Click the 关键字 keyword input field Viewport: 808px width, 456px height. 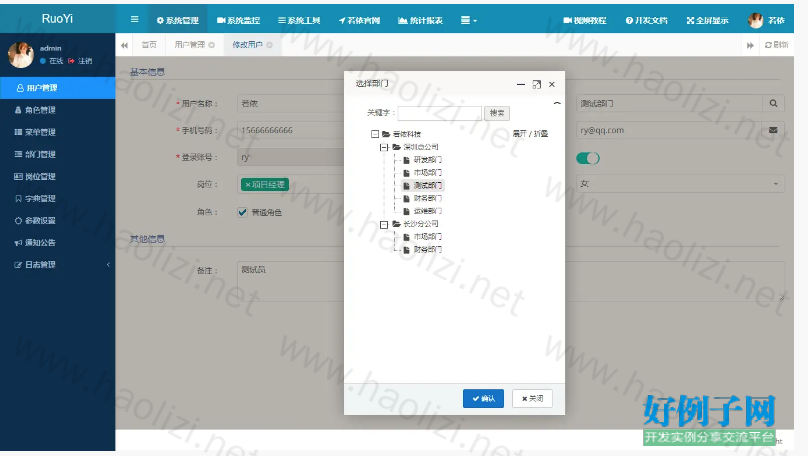[439, 113]
